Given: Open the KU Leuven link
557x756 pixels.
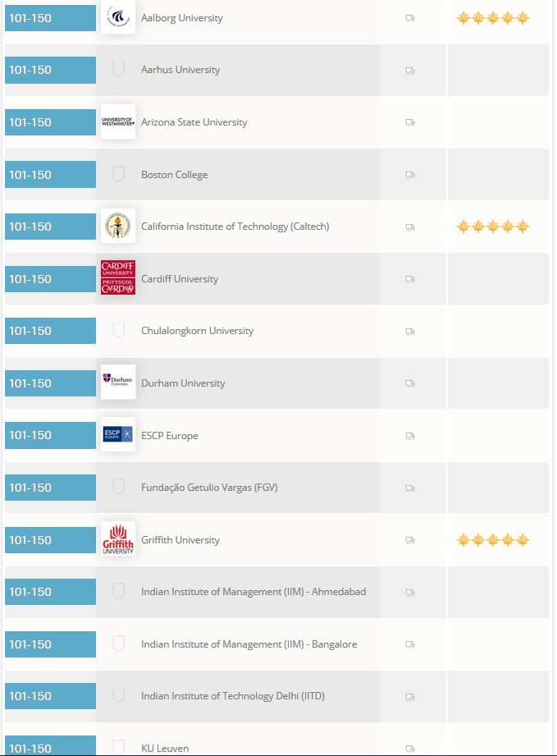Looking at the screenshot, I should point(165,749).
